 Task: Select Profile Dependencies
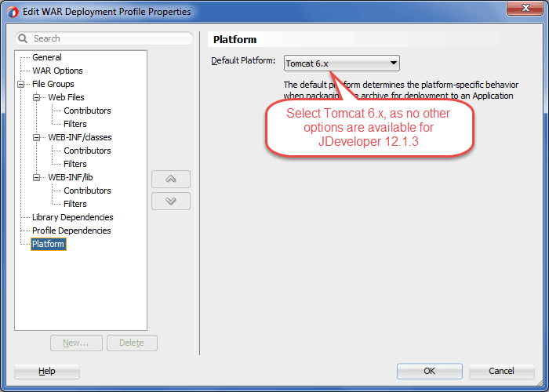pyautogui.click(x=71, y=230)
